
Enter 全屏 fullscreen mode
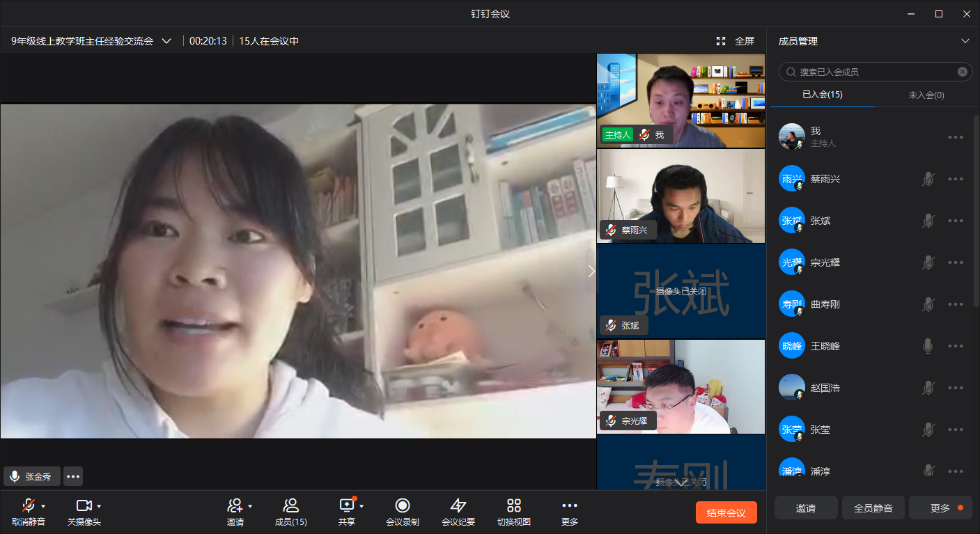pos(736,41)
